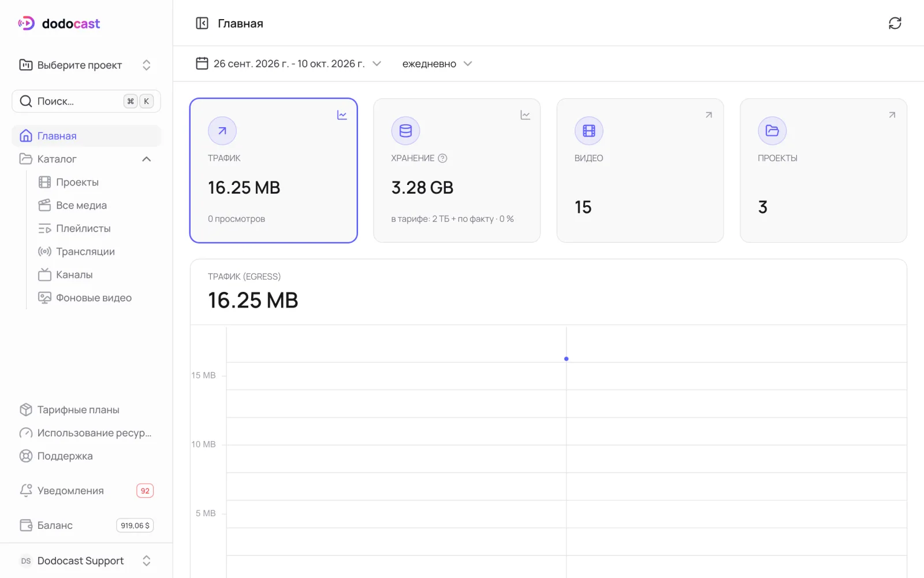The height and width of the screenshot is (578, 924).
Task: Open the Dodocast Support account switcher
Action: click(x=86, y=561)
